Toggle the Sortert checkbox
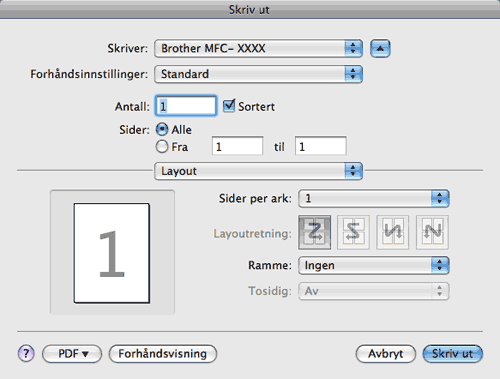 pos(229,106)
